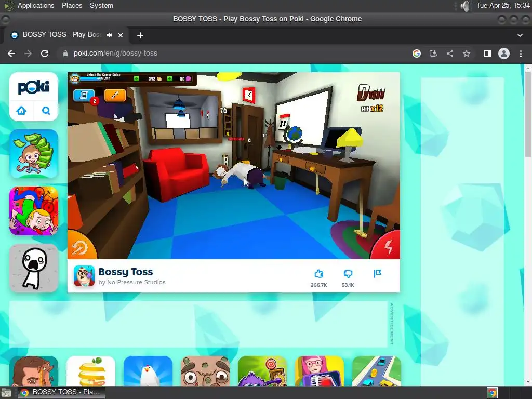Click the green plus next to coins
This screenshot has height=399, width=532.
[x=136, y=79]
